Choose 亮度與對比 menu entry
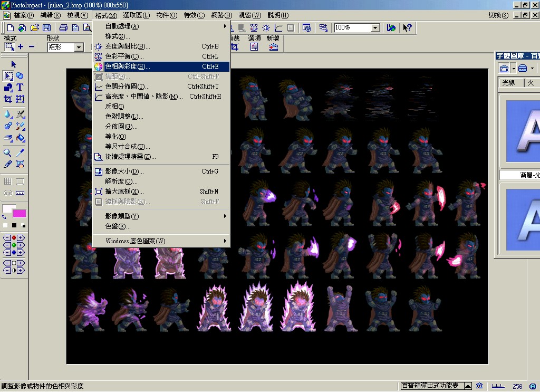Image resolution: width=540 pixels, height=392 pixels. point(161,46)
